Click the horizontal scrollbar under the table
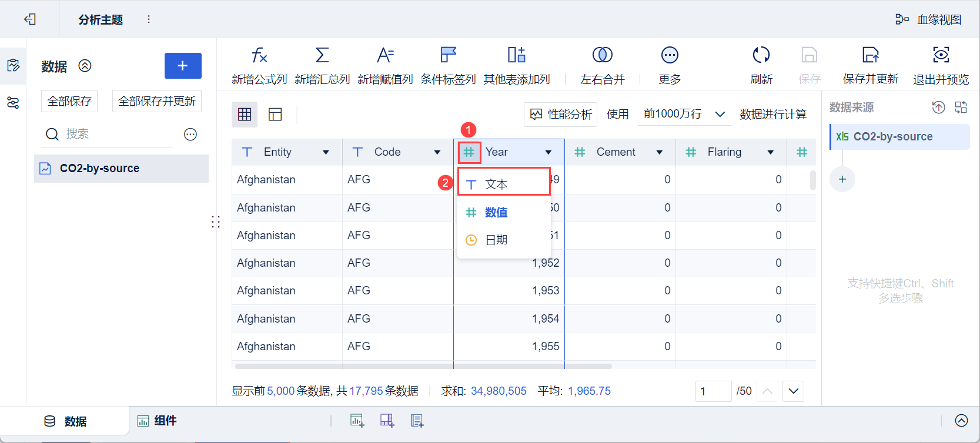 (423, 366)
